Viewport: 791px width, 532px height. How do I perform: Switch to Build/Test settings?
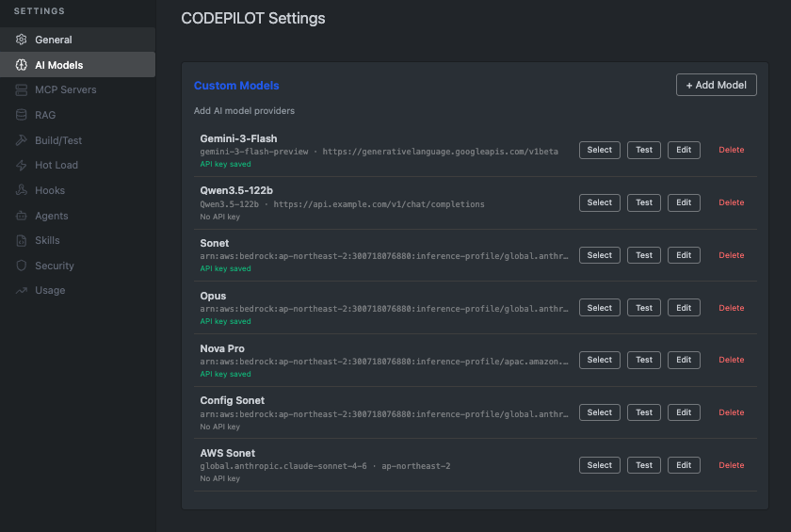click(77, 140)
